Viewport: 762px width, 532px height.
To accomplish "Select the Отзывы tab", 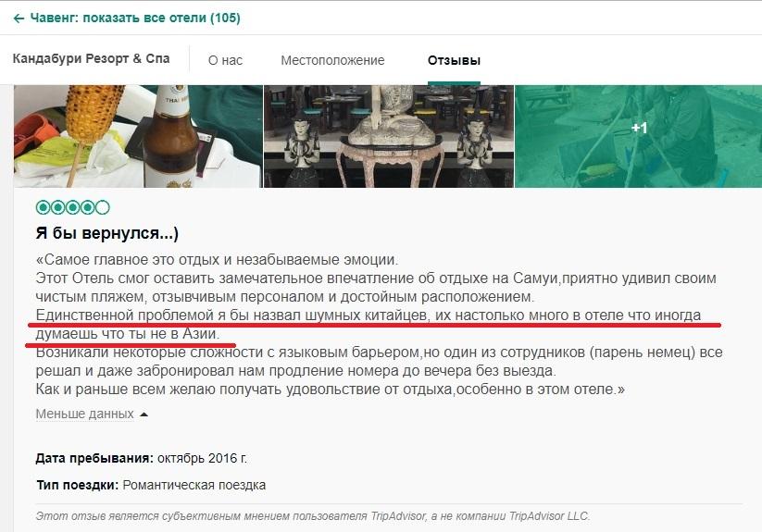I will pos(454,61).
